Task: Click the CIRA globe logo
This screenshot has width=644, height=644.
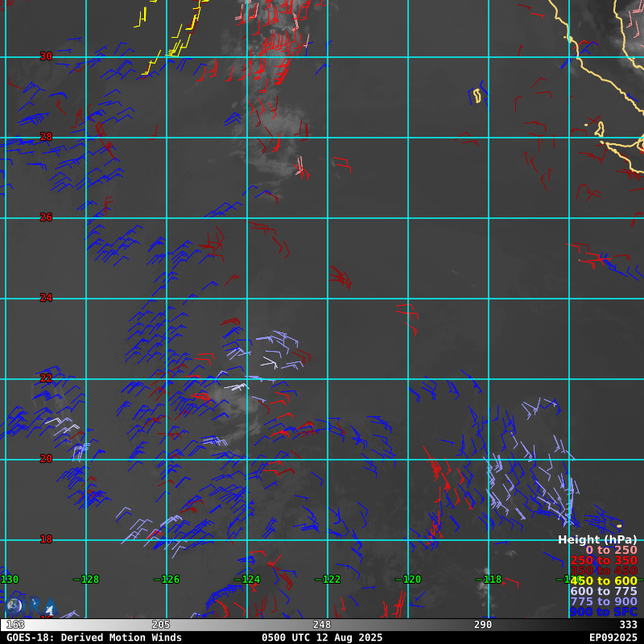Action: tap(14, 606)
